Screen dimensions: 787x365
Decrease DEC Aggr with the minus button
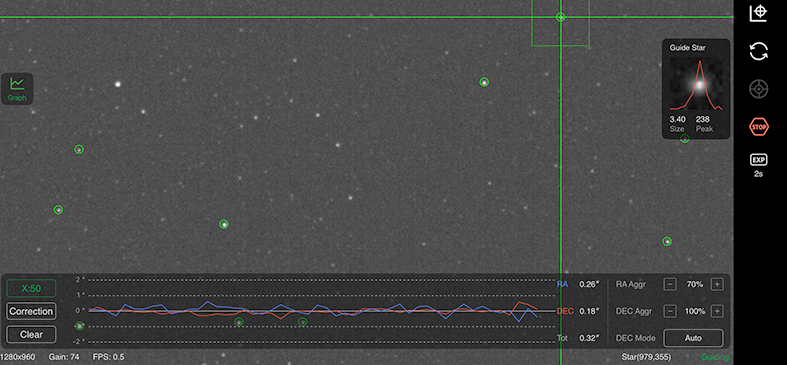pyautogui.click(x=670, y=311)
